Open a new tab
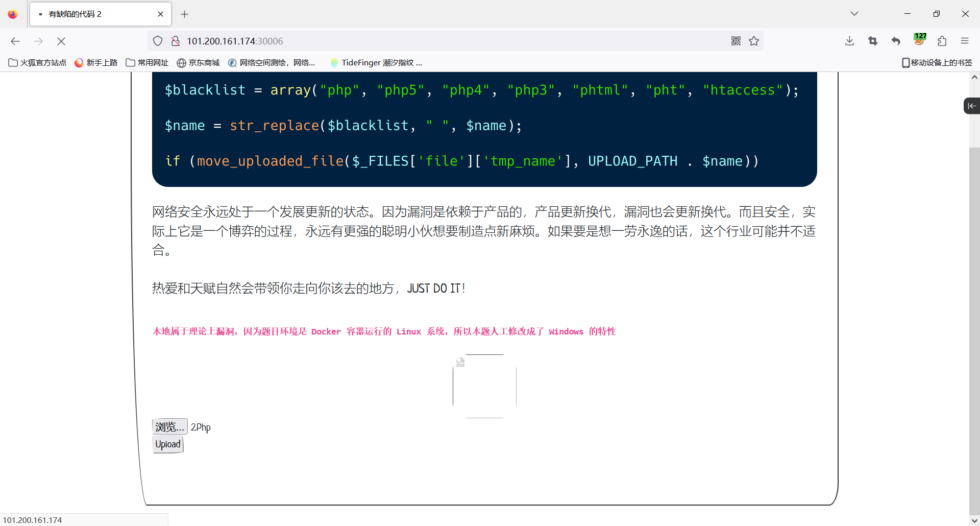 (185, 14)
